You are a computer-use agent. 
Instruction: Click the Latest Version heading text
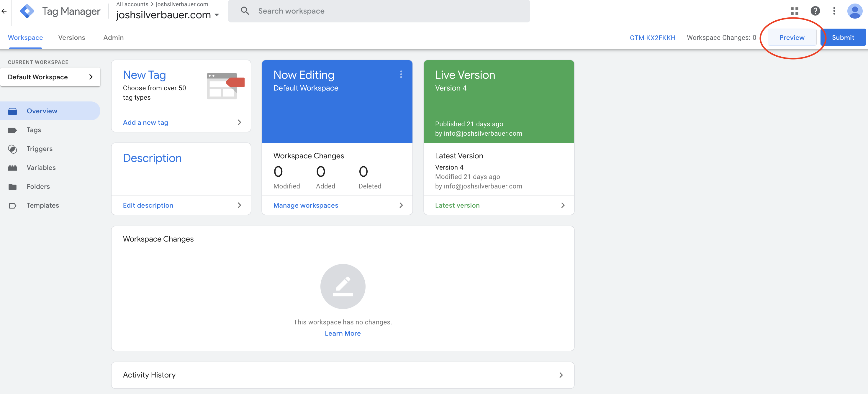click(459, 156)
